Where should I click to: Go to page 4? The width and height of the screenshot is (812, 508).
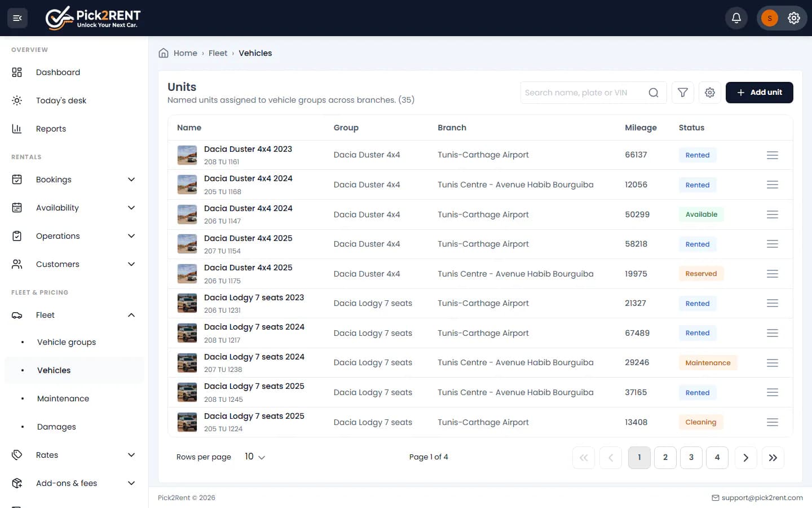[717, 458]
